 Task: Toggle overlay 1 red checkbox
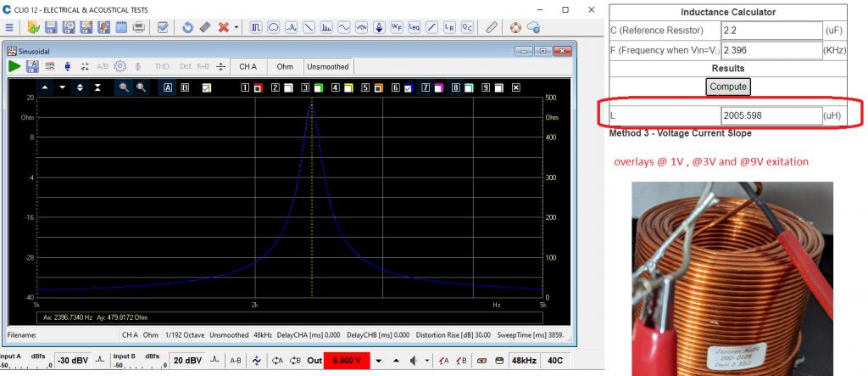pos(258,88)
